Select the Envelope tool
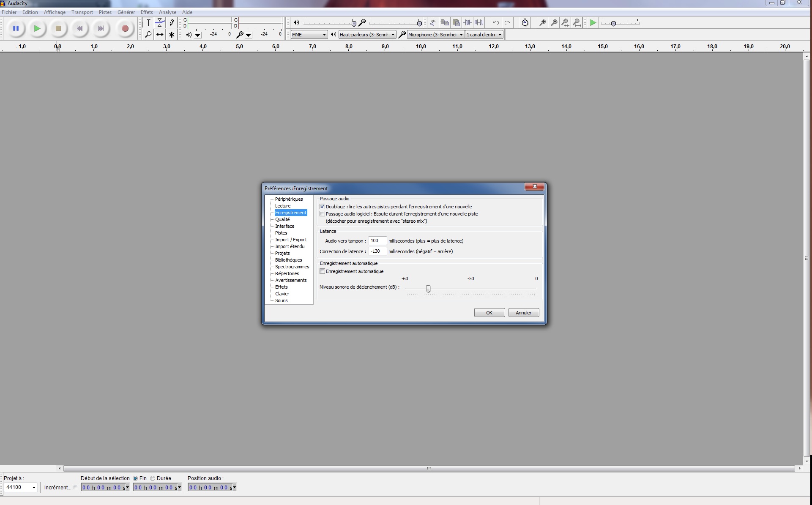Screen dimensions: 812x505 pos(160,22)
